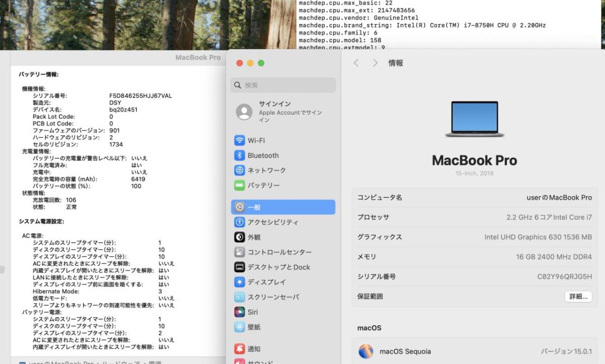Minimize the System Settings window

pyautogui.click(x=250, y=63)
